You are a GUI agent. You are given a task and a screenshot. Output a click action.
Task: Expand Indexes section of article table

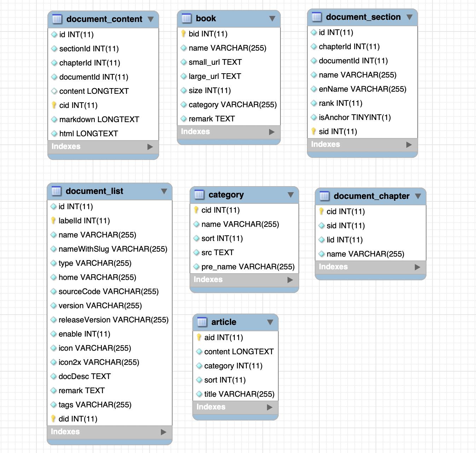tap(269, 407)
